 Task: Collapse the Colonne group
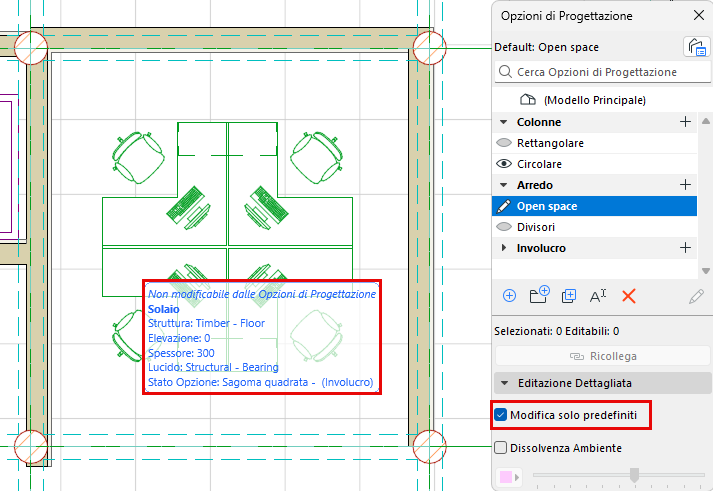pyautogui.click(x=503, y=122)
